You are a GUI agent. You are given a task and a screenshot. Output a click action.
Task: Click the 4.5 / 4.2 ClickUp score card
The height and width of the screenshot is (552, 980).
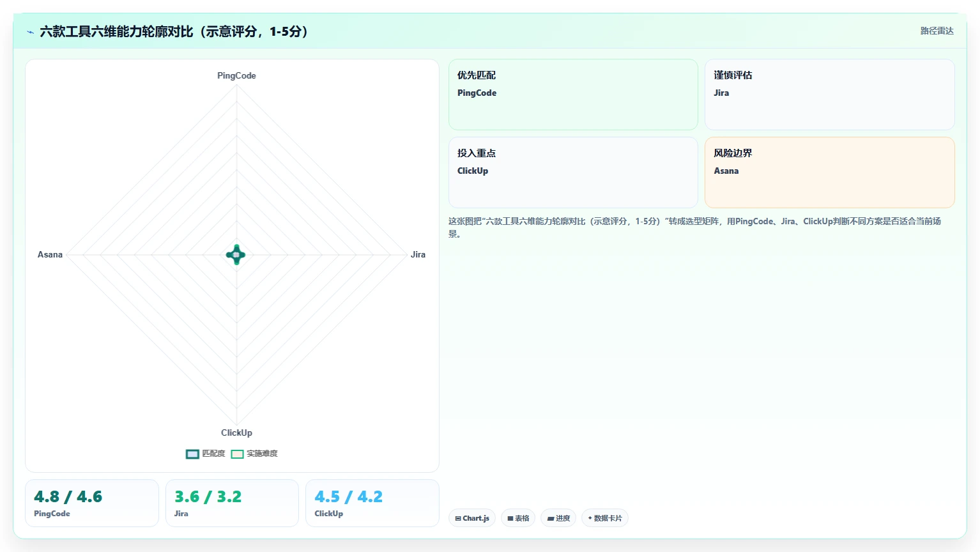[x=372, y=503]
